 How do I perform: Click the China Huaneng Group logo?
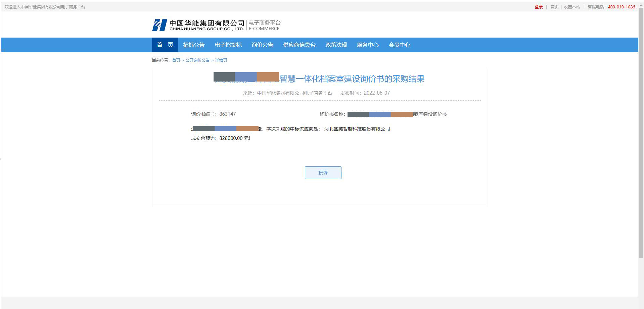(198, 25)
